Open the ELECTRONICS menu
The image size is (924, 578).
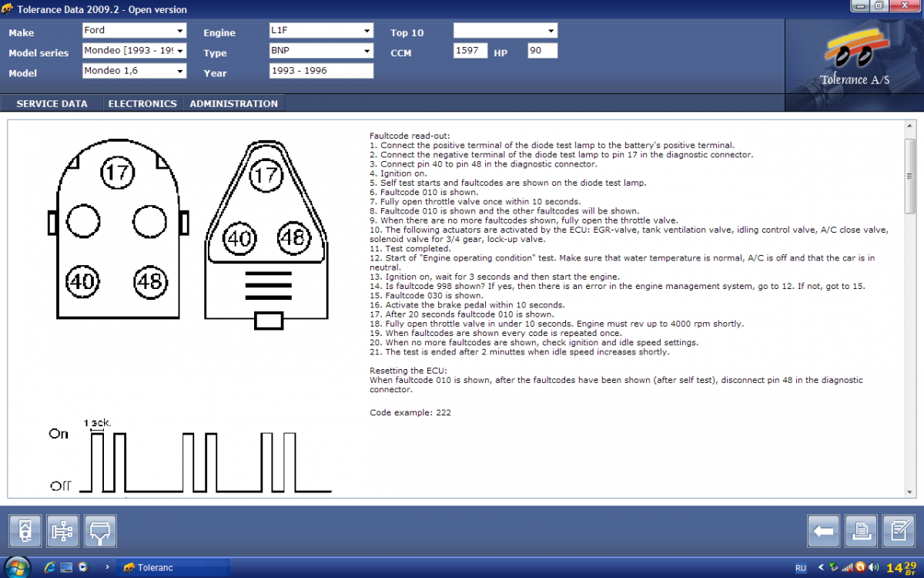[x=142, y=103]
